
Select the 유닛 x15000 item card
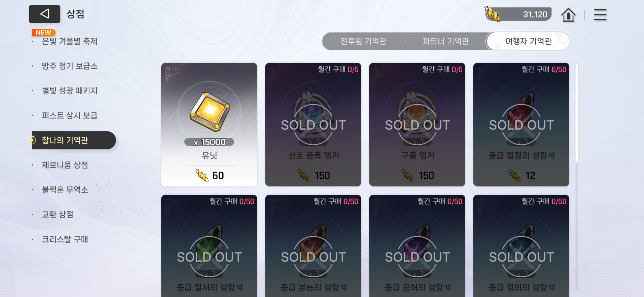pos(209,125)
